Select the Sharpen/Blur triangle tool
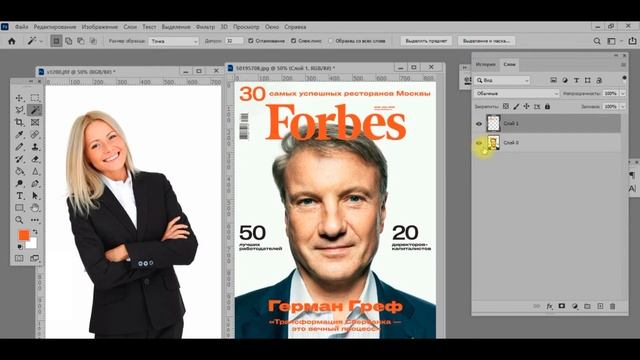Image resolution: width=640 pixels, height=360 pixels. 35,171
